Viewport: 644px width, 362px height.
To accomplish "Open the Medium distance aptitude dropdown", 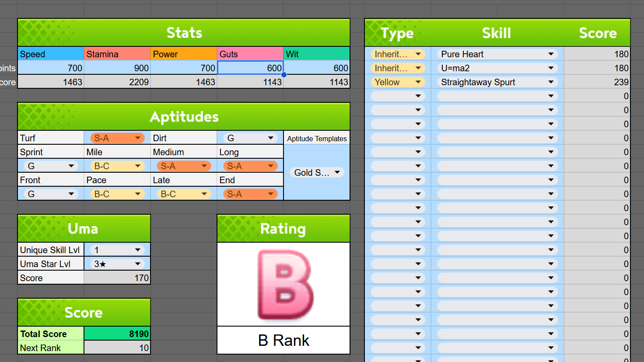I will coord(184,166).
